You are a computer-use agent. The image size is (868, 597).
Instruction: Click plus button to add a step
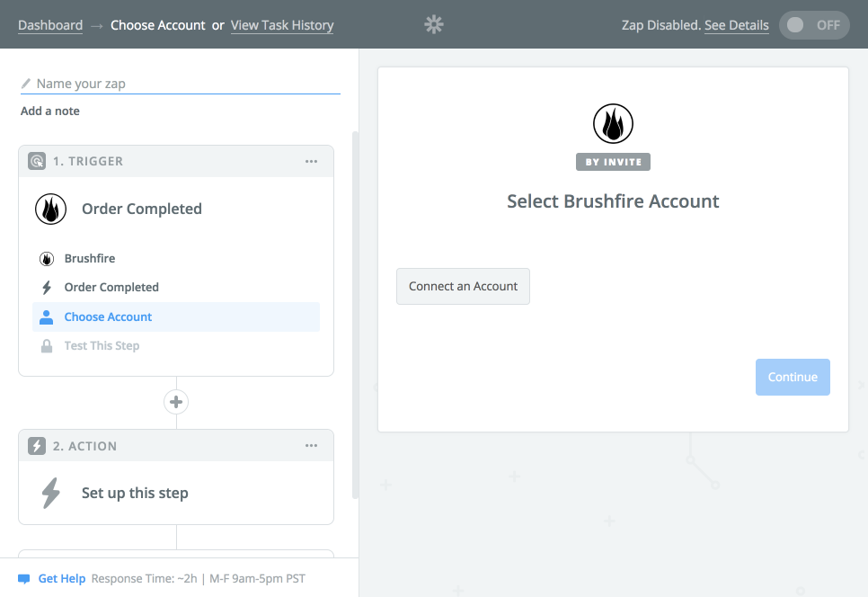pyautogui.click(x=176, y=402)
